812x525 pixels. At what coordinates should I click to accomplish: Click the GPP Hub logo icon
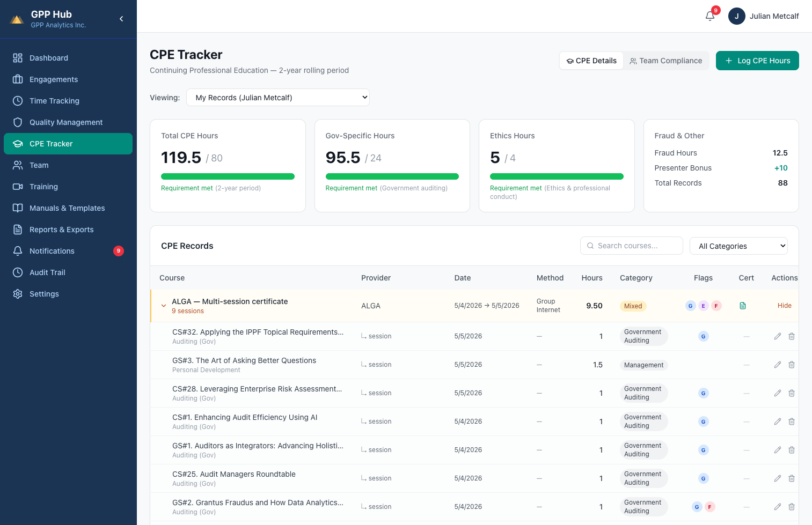17,19
